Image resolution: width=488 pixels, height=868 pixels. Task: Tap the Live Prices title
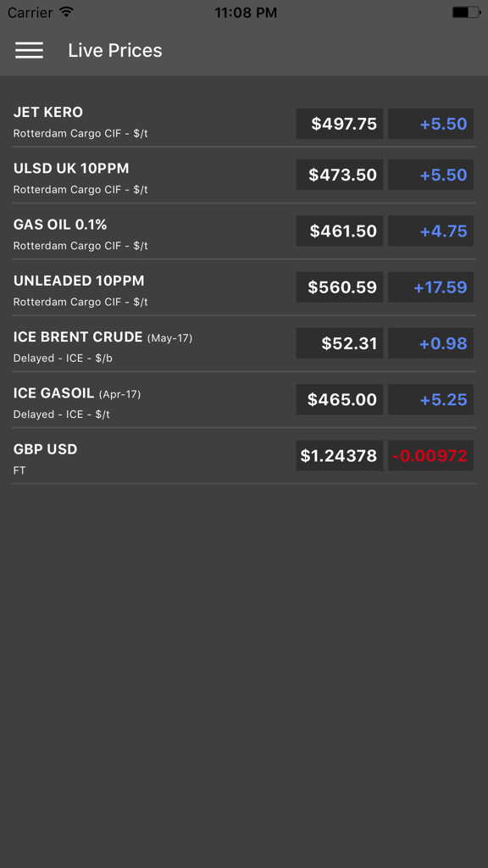114,50
